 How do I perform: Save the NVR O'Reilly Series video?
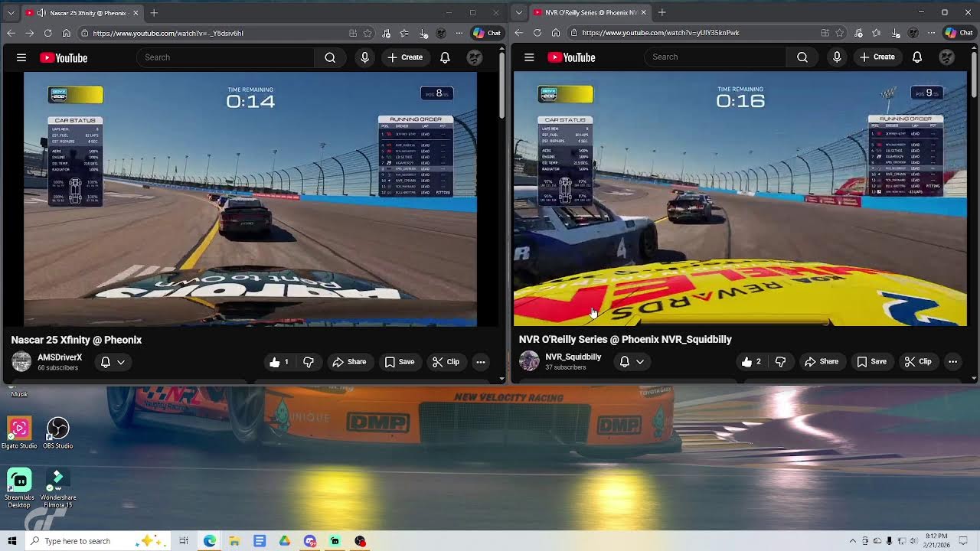click(x=872, y=362)
